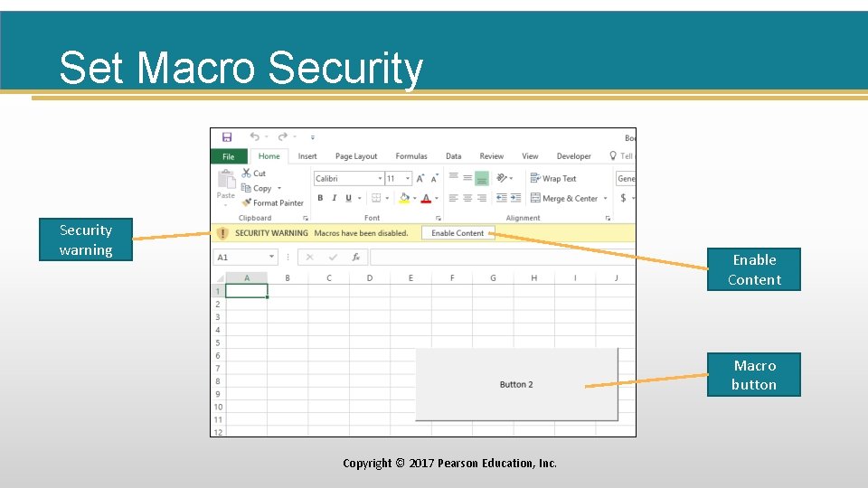The height and width of the screenshot is (488, 868).
Task: Click Top Align icon
Action: pos(453,178)
